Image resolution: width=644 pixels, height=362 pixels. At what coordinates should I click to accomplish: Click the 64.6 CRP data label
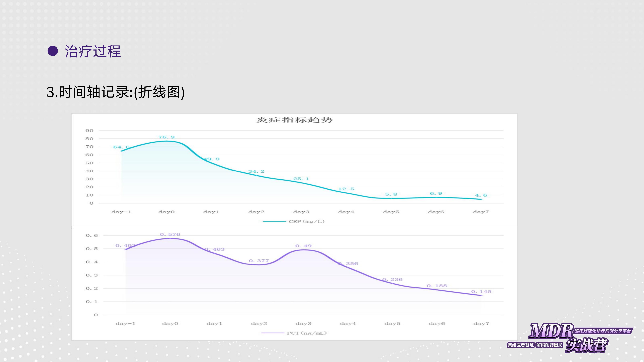pyautogui.click(x=121, y=147)
